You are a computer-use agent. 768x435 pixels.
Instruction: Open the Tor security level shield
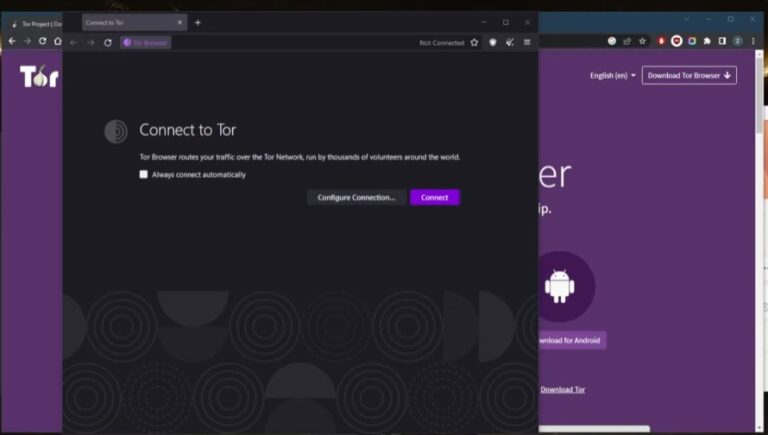(x=492, y=42)
